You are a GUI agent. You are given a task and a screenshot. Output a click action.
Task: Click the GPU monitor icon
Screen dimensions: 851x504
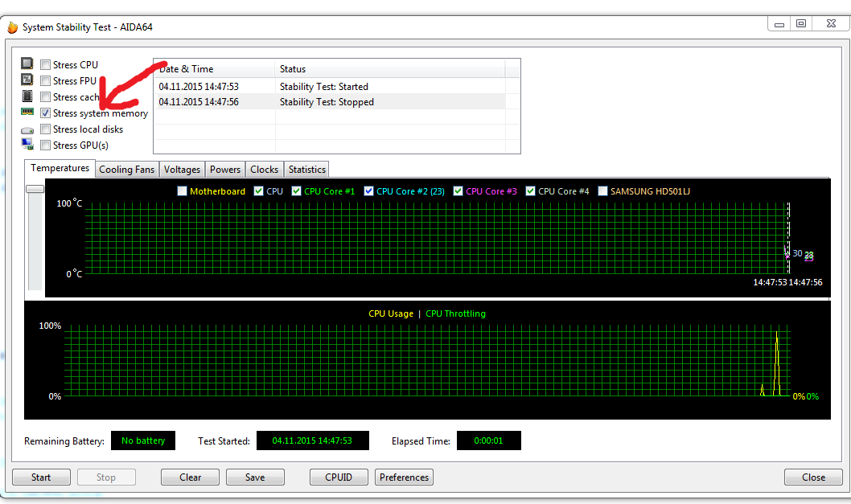click(x=27, y=145)
